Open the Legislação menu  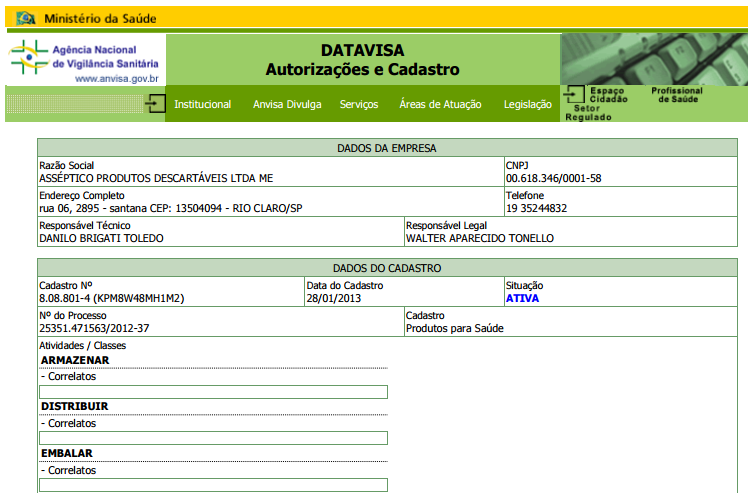528,104
